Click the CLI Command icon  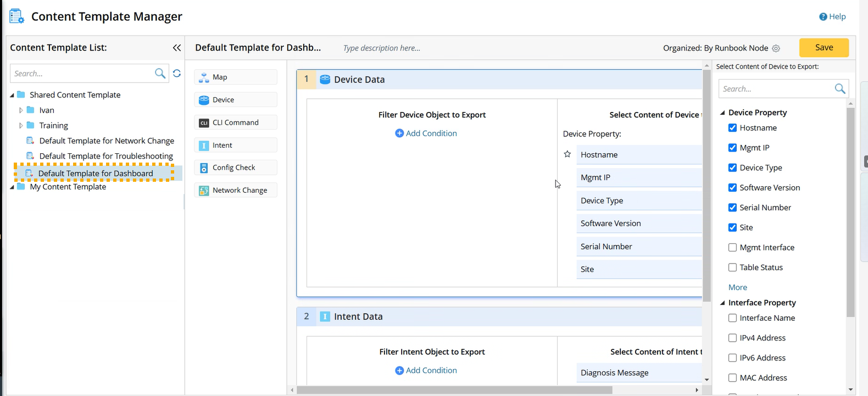(x=204, y=123)
